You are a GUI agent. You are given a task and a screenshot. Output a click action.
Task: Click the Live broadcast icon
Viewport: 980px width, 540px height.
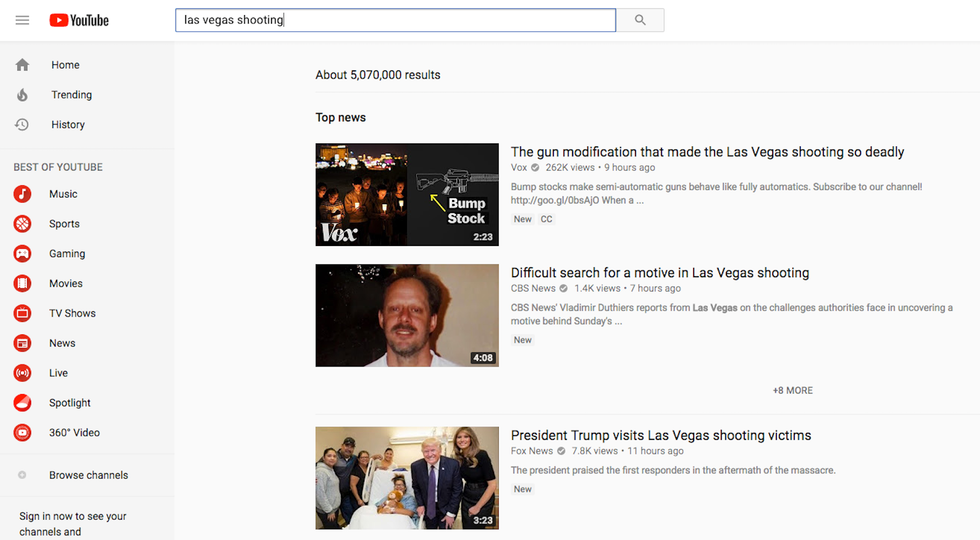click(22, 373)
